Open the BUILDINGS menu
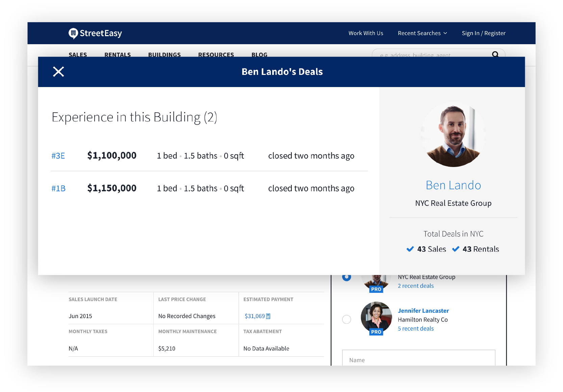The height and width of the screenshot is (392, 563). click(164, 54)
